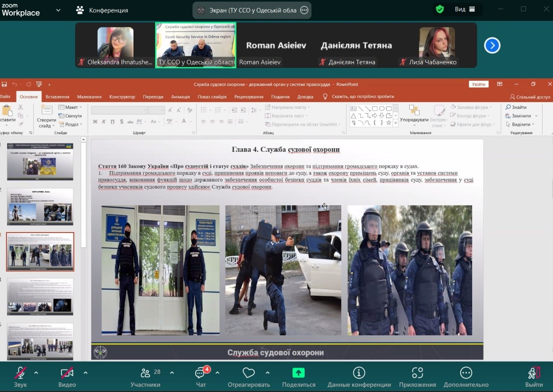Expand video options arrow next to Видео
The width and height of the screenshot is (553, 392).
pyautogui.click(x=86, y=373)
